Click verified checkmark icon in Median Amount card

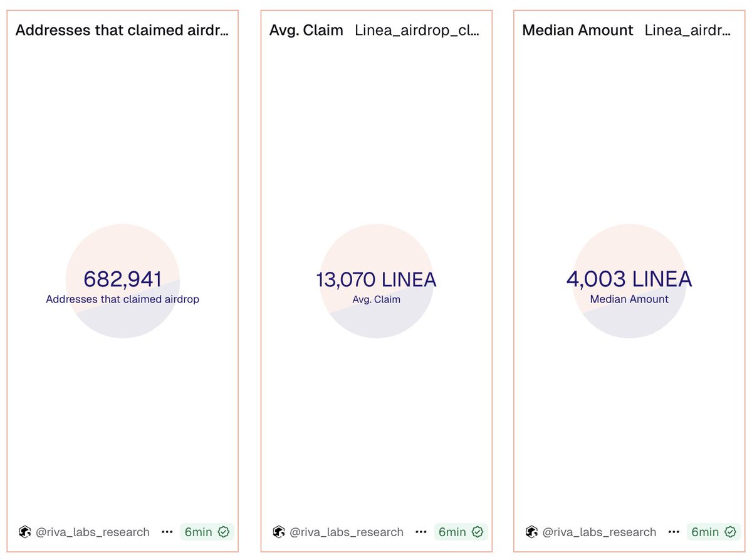coord(730,532)
